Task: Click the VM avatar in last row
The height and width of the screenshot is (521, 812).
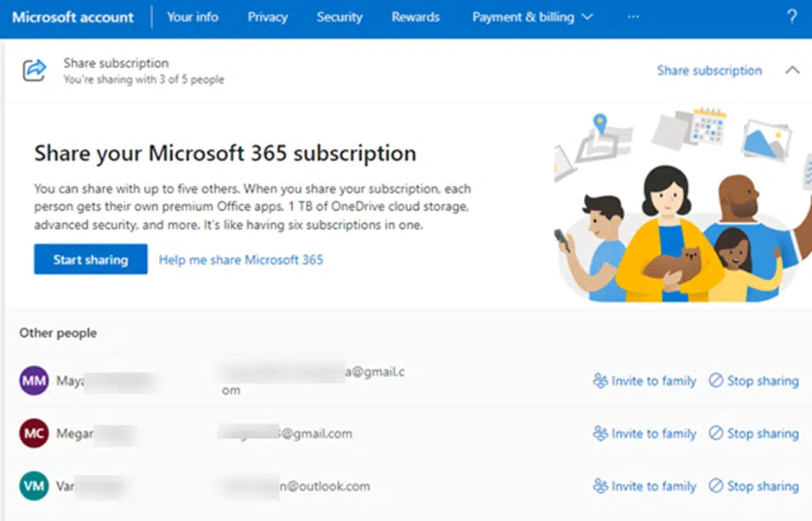Action: (35, 486)
